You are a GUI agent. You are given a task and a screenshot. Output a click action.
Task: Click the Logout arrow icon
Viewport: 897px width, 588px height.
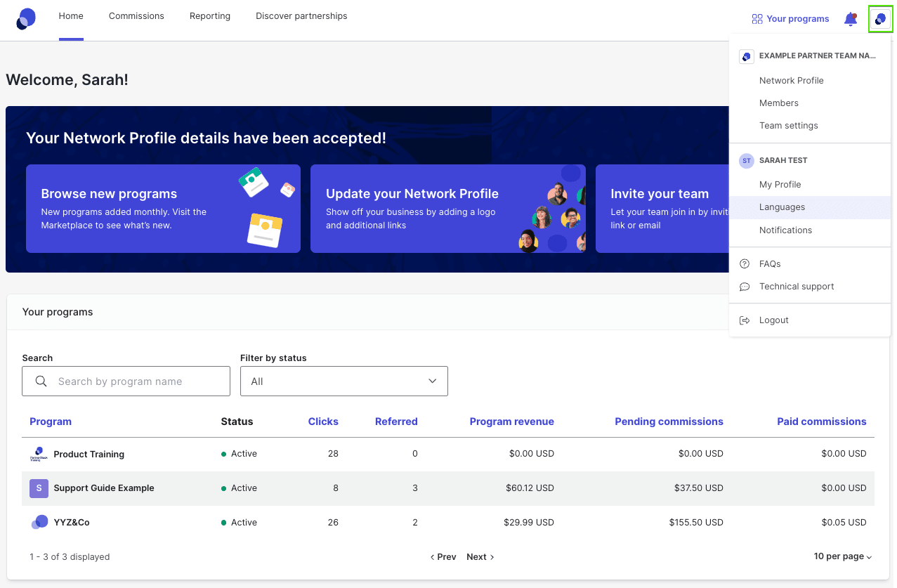745,320
